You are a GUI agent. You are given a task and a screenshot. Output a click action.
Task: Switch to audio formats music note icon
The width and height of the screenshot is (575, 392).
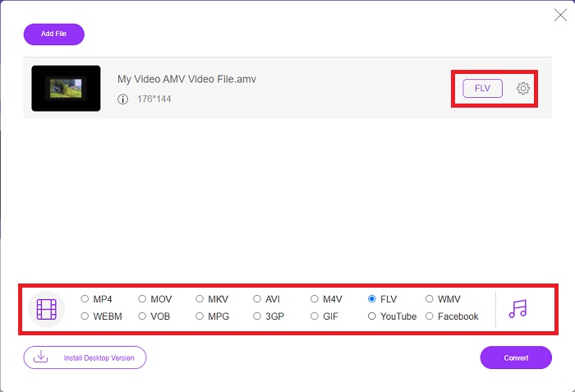pos(517,309)
